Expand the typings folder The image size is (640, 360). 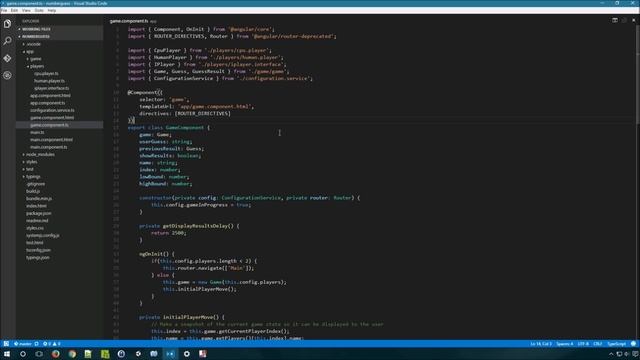tap(33, 176)
